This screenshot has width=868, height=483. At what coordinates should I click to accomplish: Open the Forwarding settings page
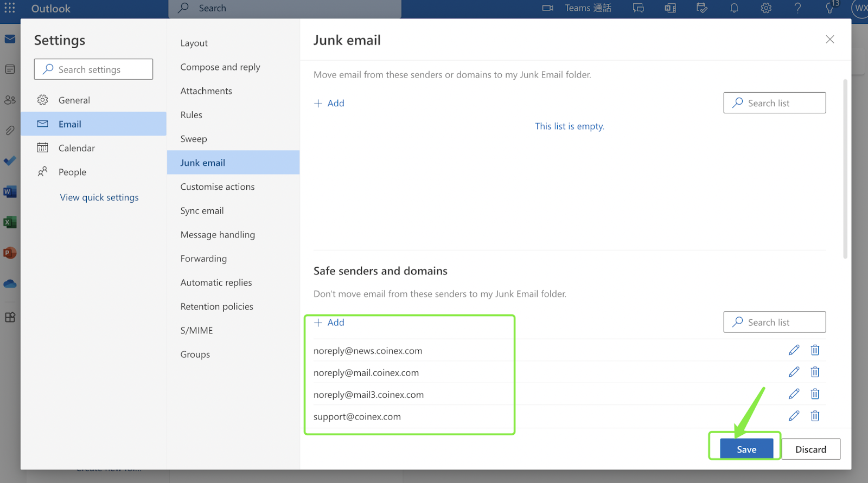tap(203, 259)
